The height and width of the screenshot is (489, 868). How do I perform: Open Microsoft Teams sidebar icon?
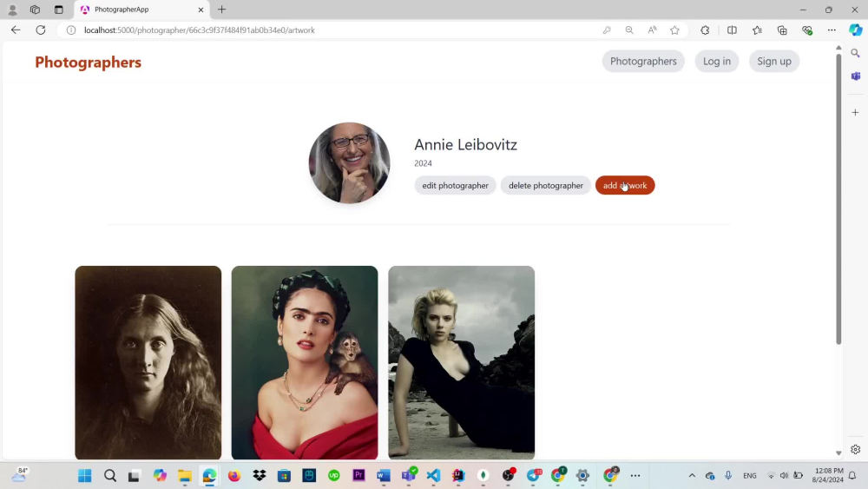click(x=856, y=76)
